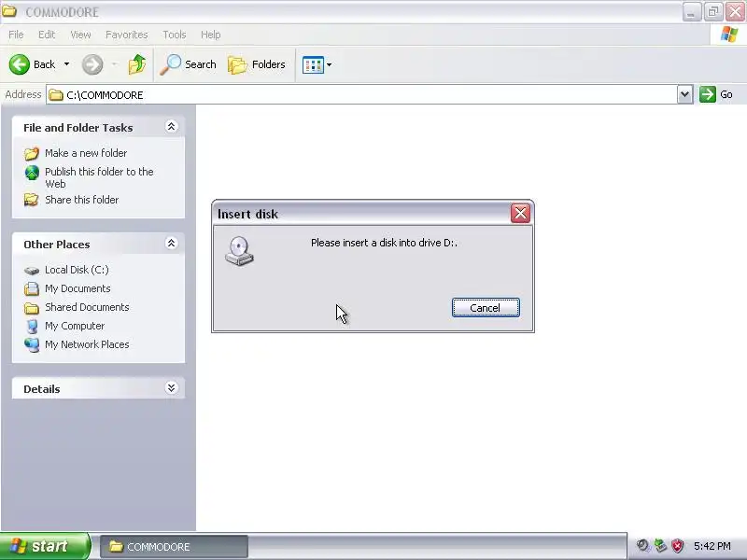Open the Forward history dropdown arrow
Image resolution: width=747 pixels, height=560 pixels.
114,64
